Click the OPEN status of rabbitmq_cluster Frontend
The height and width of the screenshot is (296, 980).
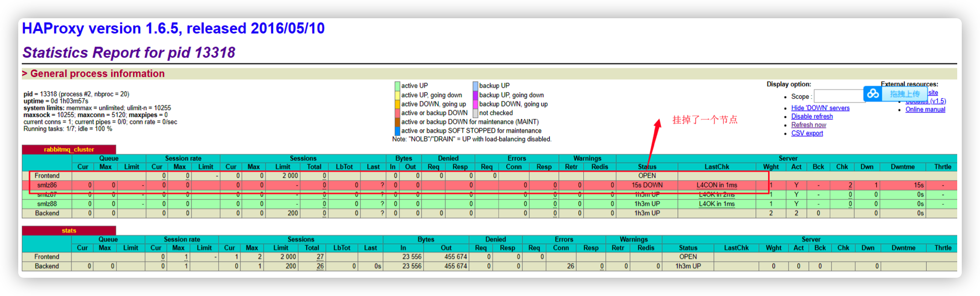pos(647,176)
